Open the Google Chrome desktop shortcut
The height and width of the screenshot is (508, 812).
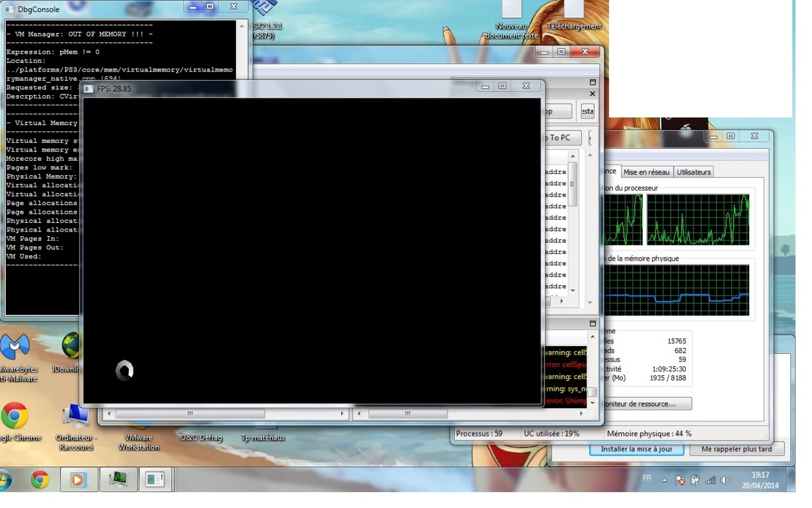(x=15, y=417)
